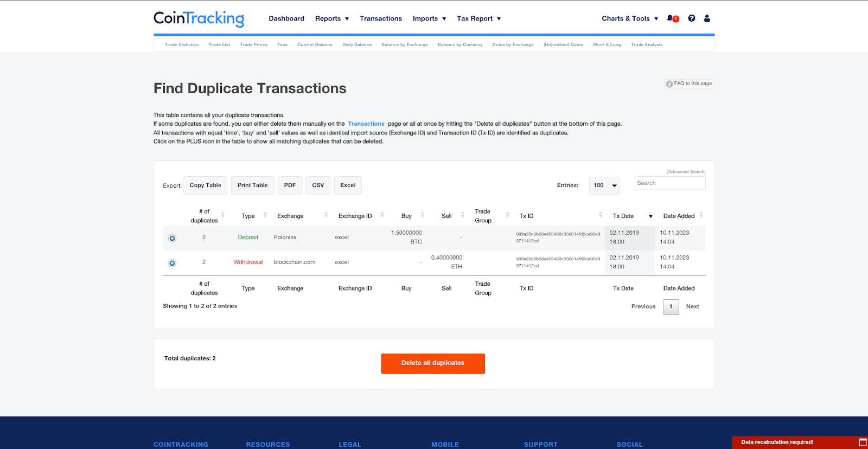Click the Total duplicates: 2 text
This screenshot has width=868, height=449.
tap(190, 358)
